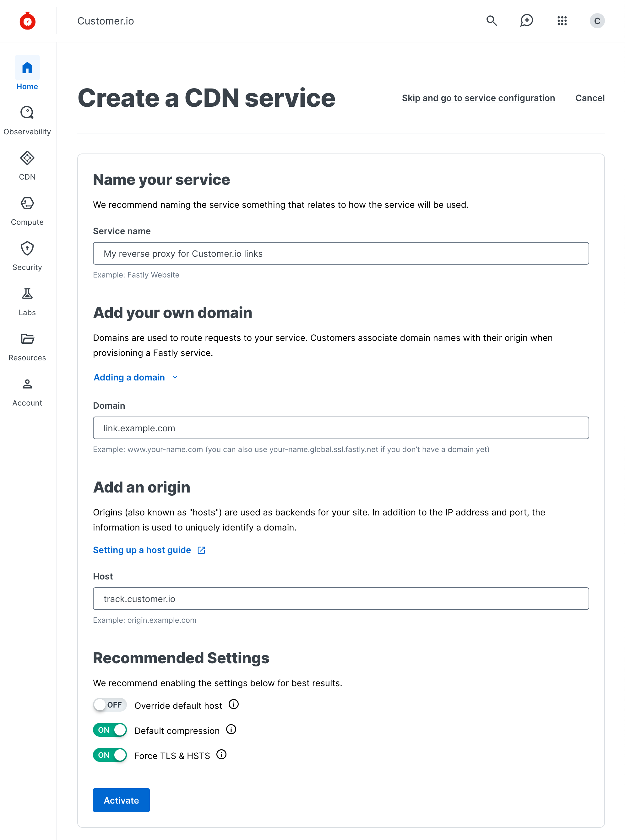Screen dimensions: 625x840
Task: Enable Override default host toggle
Action: pos(110,705)
